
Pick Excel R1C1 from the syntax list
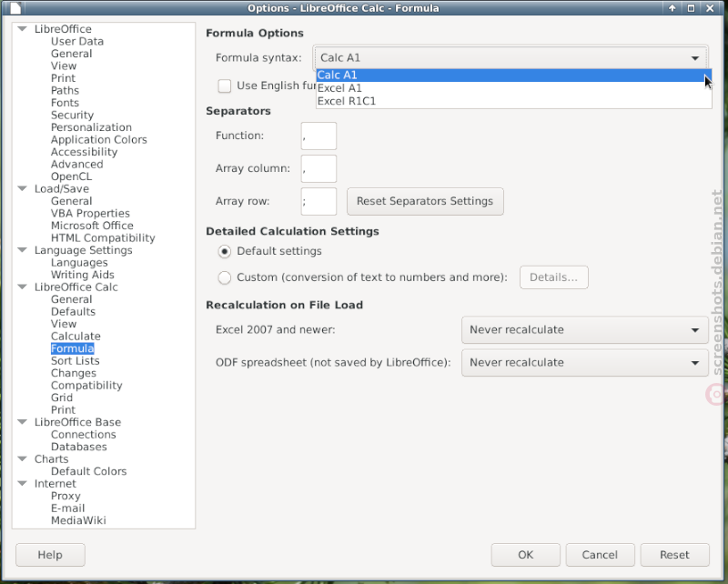tap(513, 101)
